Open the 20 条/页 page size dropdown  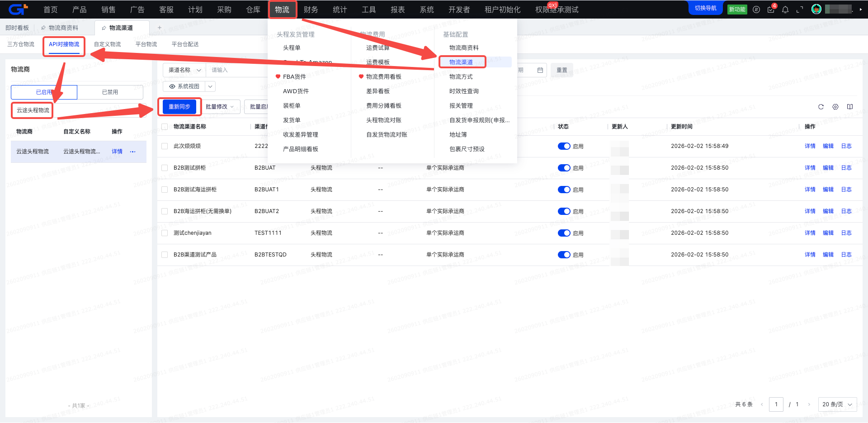(837, 404)
